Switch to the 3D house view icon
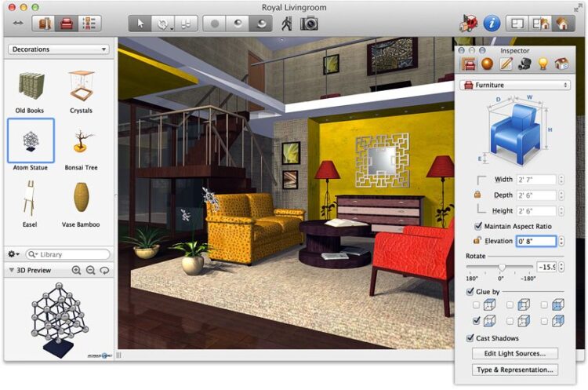Image resolution: width=588 pixels, height=390 pixels. coord(561,24)
